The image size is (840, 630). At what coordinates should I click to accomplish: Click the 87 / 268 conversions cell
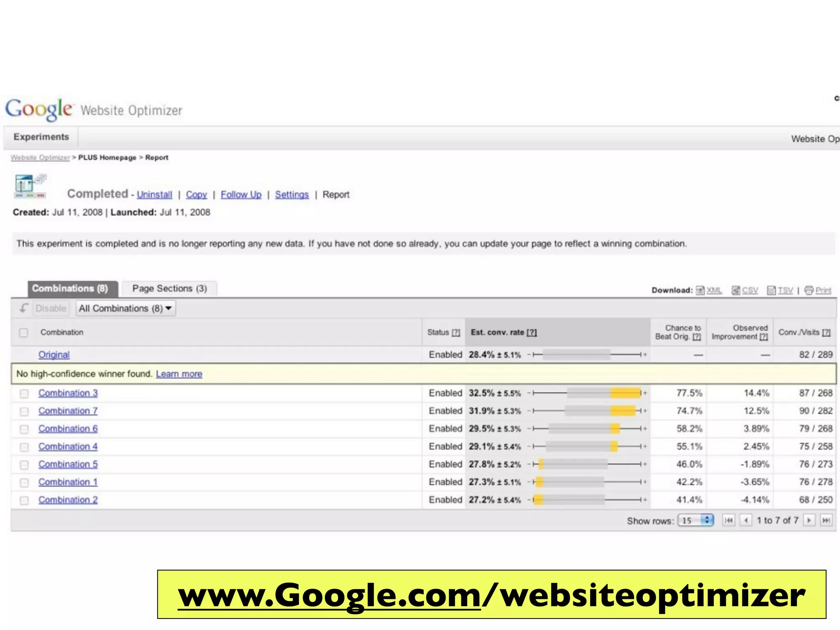tap(815, 393)
